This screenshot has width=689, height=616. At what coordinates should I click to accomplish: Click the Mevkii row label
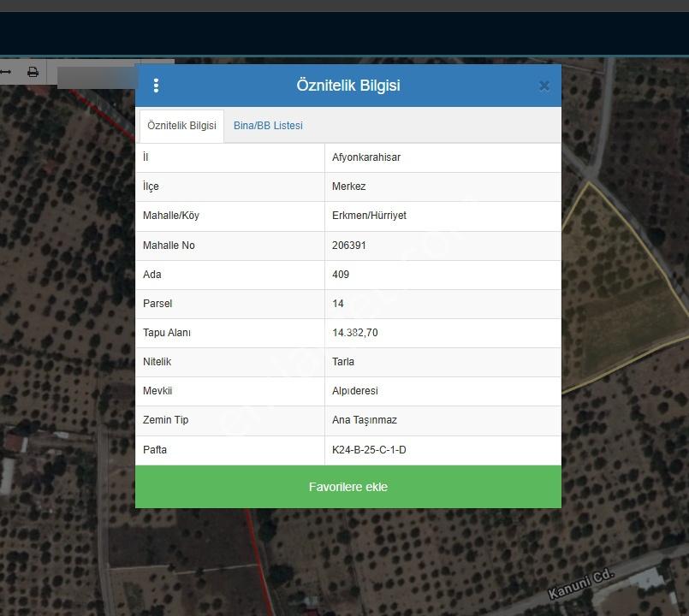(157, 391)
